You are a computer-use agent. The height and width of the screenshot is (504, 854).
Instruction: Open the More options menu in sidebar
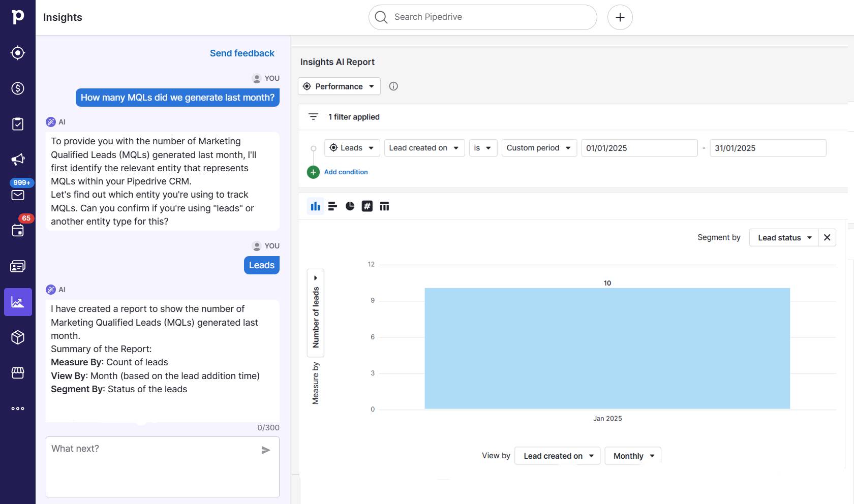pos(18,408)
